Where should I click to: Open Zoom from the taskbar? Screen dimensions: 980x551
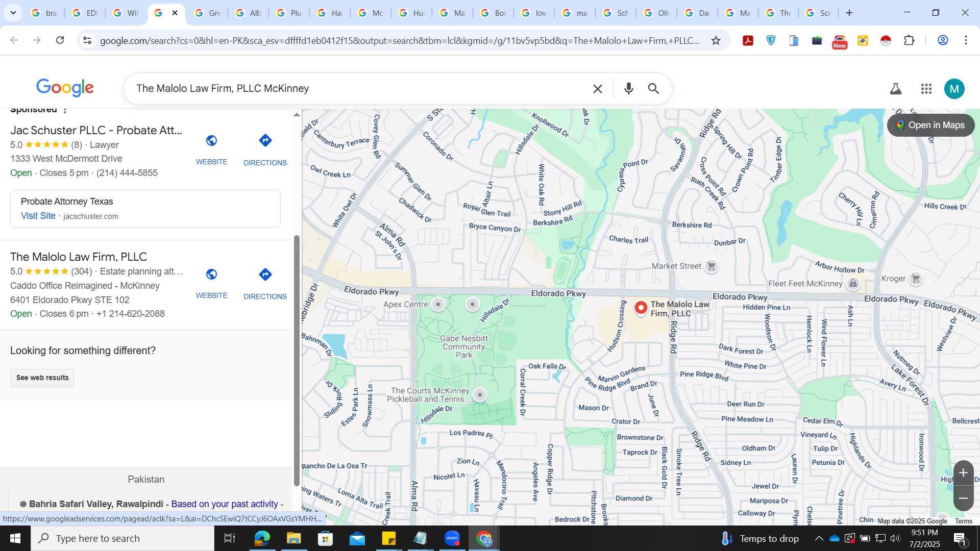click(452, 538)
